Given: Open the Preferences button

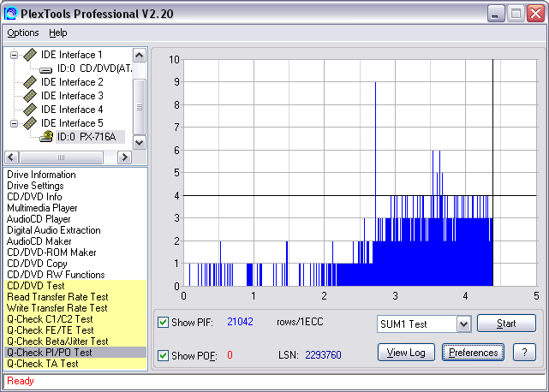Looking at the screenshot, I should click(473, 352).
